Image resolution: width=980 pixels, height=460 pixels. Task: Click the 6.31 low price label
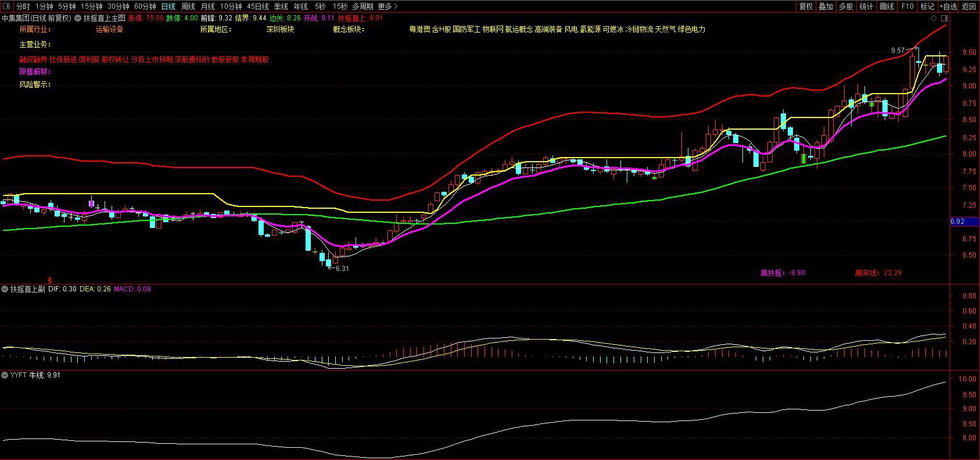342,269
